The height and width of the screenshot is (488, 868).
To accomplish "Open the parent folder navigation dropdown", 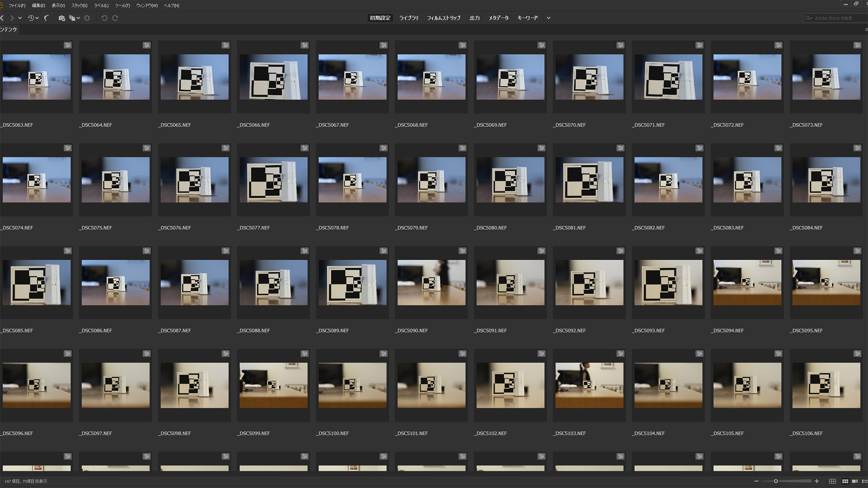I will pyautogui.click(x=20, y=18).
